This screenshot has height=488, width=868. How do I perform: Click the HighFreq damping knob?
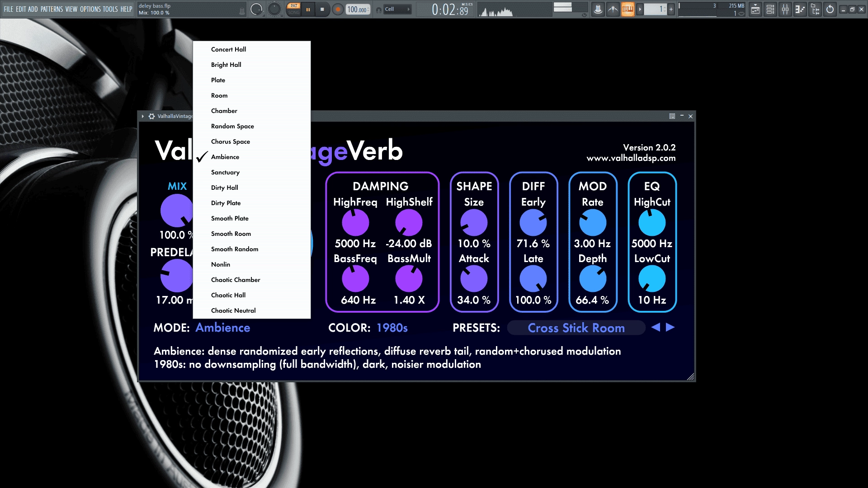click(355, 223)
